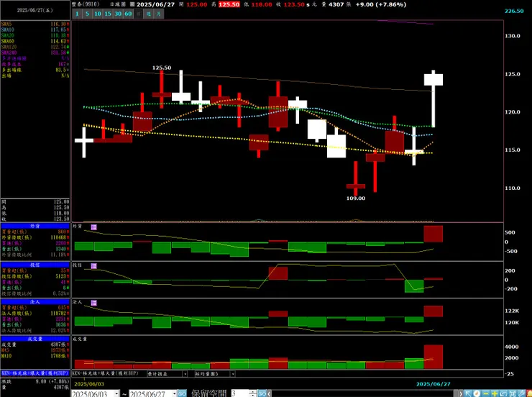532x397 pixels.
Task: Open the 投信 panel settings icon
Action: coord(94,266)
